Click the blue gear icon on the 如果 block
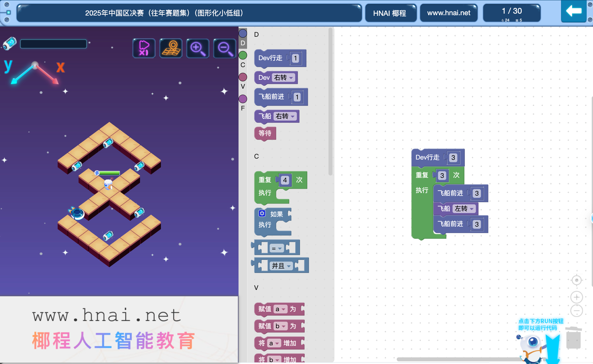Screen dimensions: 593x364 tap(262, 214)
